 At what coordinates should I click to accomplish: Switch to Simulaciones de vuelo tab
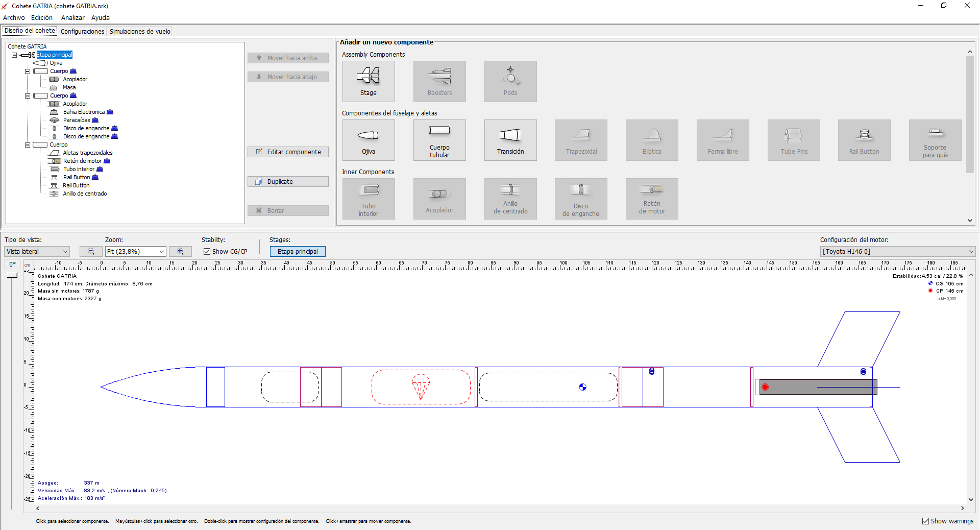click(x=140, y=31)
